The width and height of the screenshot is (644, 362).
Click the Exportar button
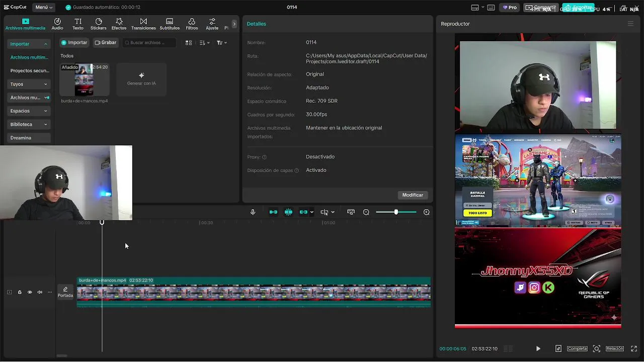(x=579, y=8)
